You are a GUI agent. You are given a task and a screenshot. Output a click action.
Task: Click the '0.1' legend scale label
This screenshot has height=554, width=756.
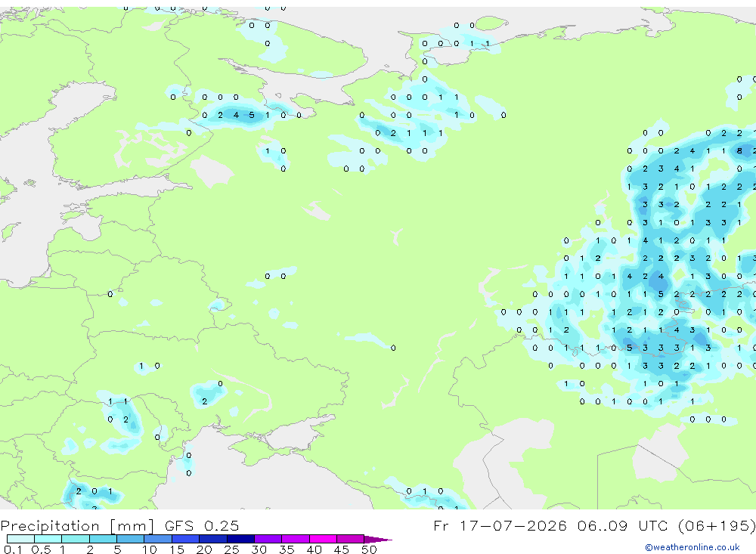[13, 549]
